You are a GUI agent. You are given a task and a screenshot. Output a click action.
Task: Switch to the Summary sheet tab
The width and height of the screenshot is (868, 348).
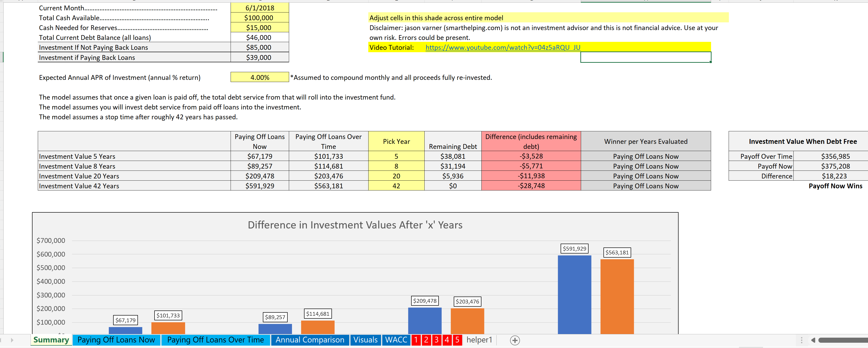(x=51, y=340)
